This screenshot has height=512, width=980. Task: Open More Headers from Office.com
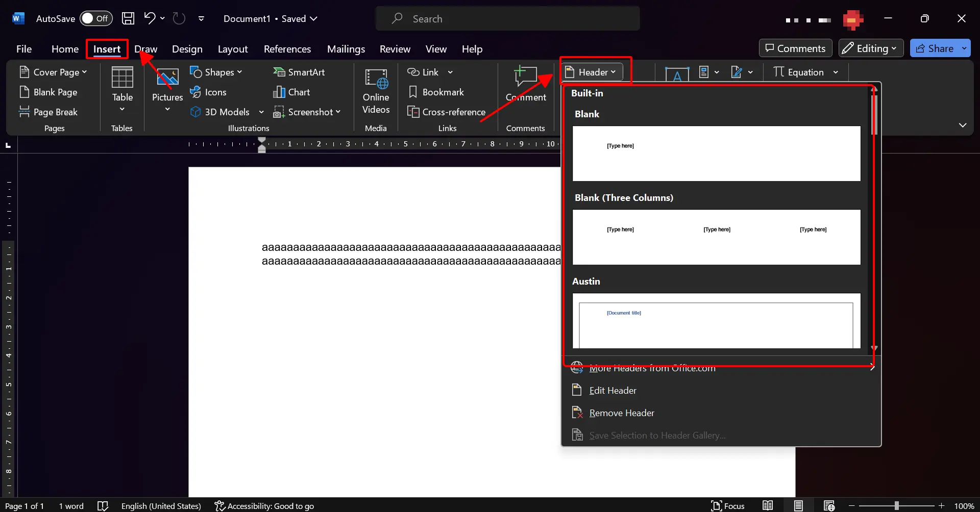point(721,368)
